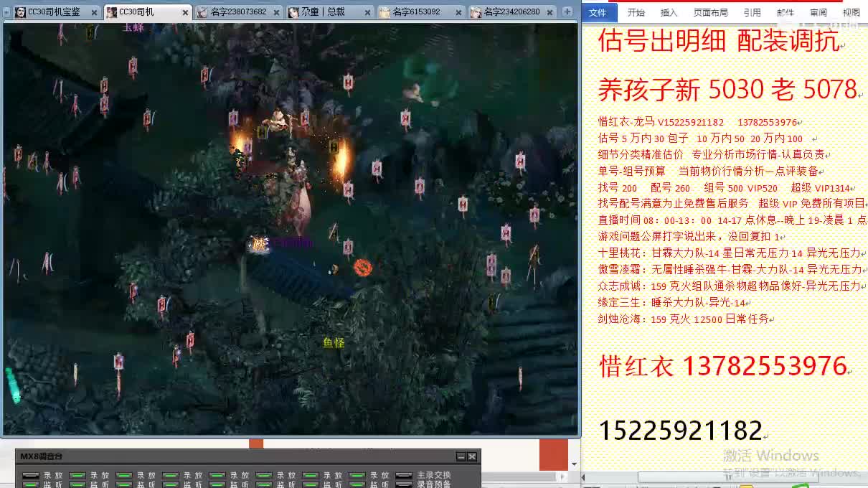Click the heading 估号出明细 配装调抗
The image size is (868, 488).
click(x=719, y=42)
